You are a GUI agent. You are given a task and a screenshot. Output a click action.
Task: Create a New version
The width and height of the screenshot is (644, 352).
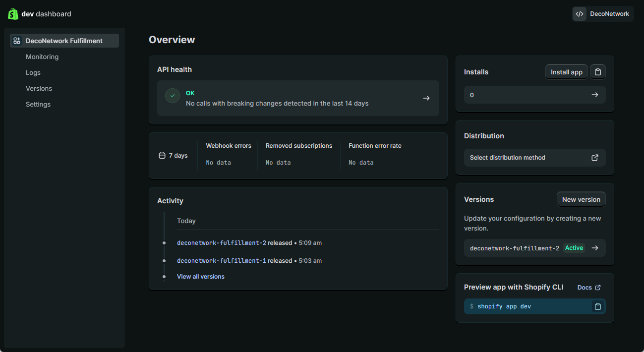(581, 199)
